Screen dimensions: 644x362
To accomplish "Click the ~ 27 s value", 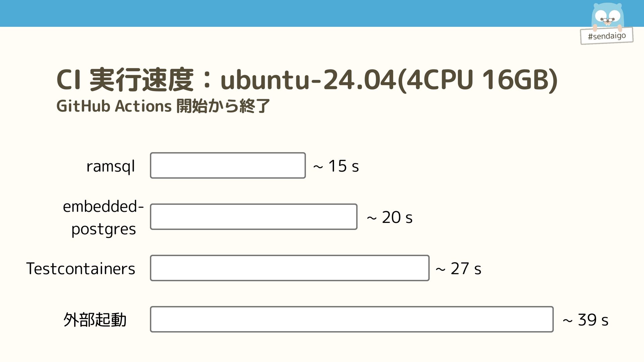I will tap(459, 269).
